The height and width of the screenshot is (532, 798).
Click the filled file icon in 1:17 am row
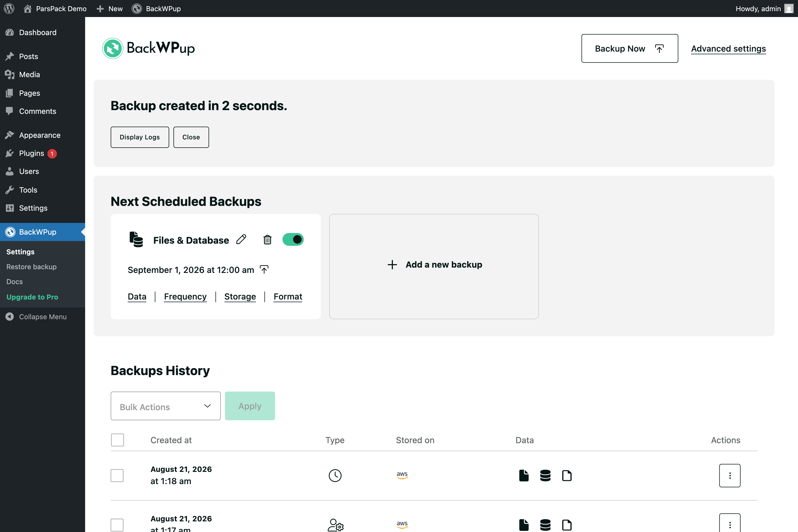524,525
